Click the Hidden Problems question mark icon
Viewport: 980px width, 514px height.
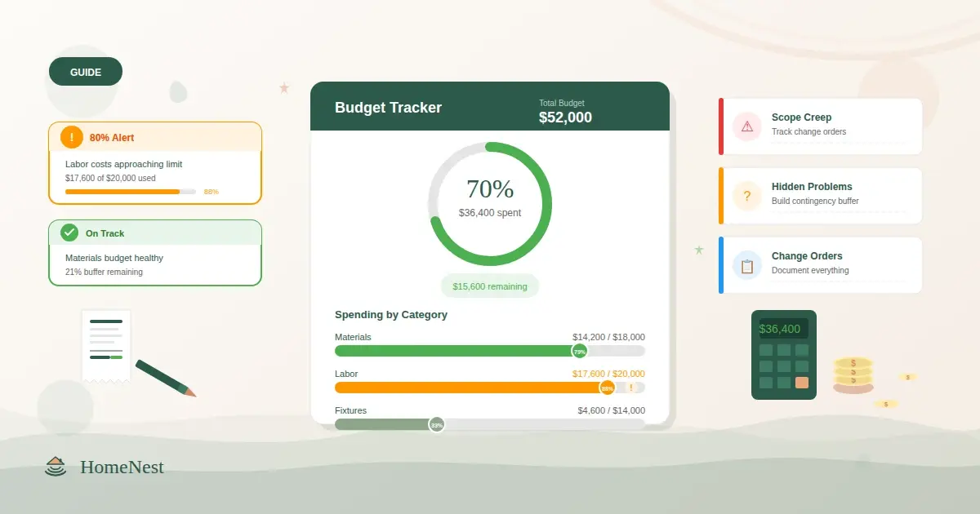click(x=746, y=196)
